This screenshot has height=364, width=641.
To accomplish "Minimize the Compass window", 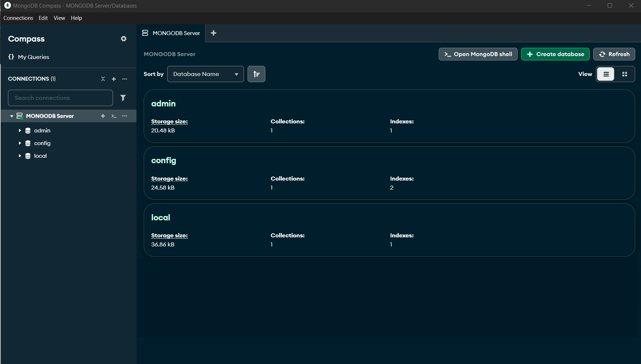I will pos(589,5).
